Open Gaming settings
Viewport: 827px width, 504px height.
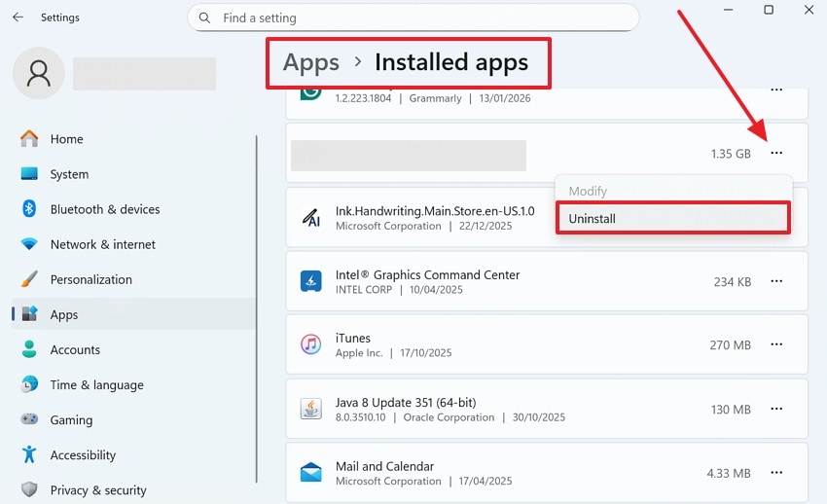pyautogui.click(x=134, y=419)
